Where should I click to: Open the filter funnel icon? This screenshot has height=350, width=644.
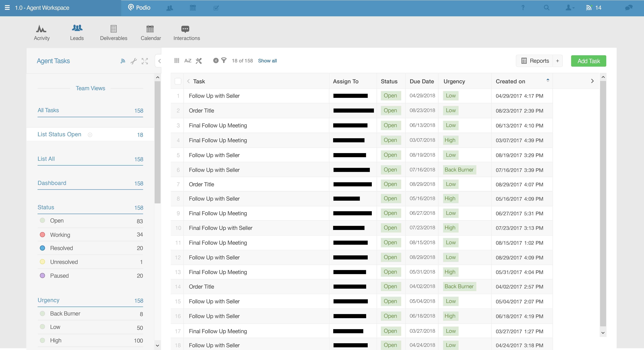coord(224,60)
